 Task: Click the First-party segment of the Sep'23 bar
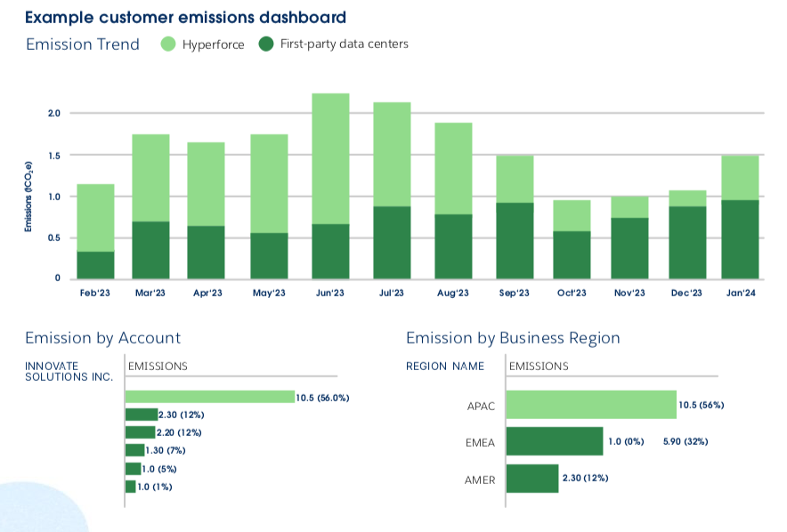(515, 241)
